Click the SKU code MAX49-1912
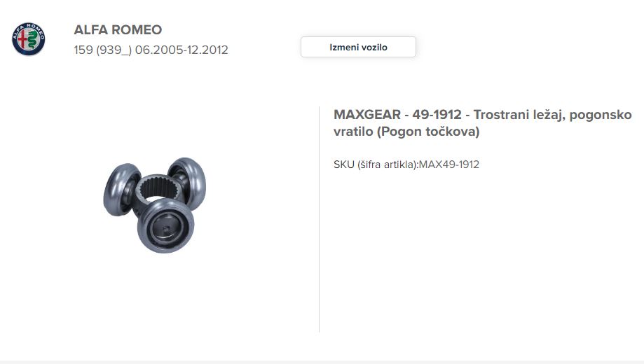This screenshot has height=364, width=644. [x=449, y=164]
